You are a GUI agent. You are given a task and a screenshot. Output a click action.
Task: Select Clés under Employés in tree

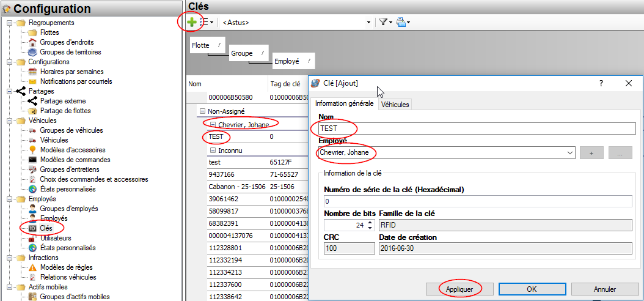pyautogui.click(x=46, y=228)
